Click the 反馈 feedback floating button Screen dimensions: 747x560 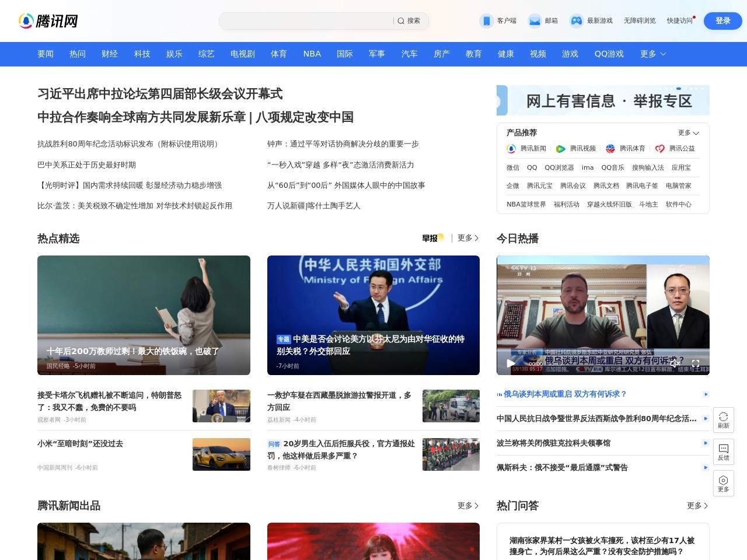click(x=724, y=452)
